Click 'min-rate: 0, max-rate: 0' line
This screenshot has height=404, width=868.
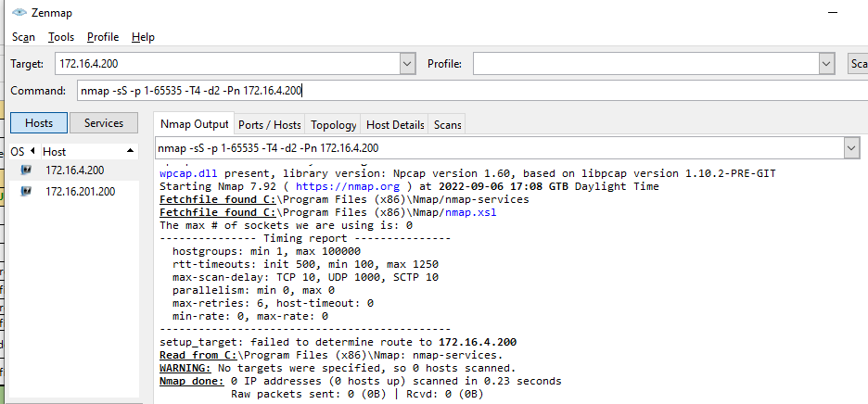(x=250, y=316)
